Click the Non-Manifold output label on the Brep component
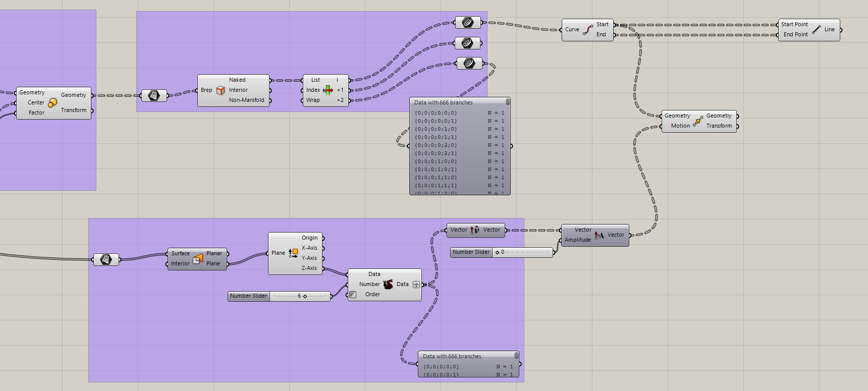This screenshot has width=868, height=391. coord(246,100)
